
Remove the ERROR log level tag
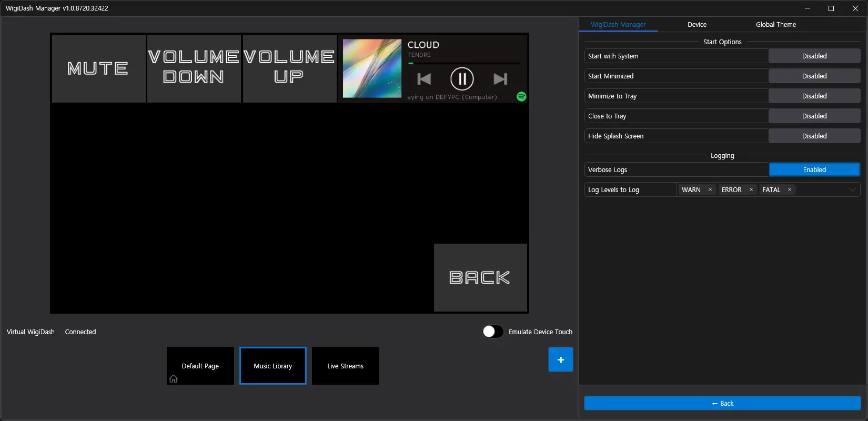click(751, 189)
